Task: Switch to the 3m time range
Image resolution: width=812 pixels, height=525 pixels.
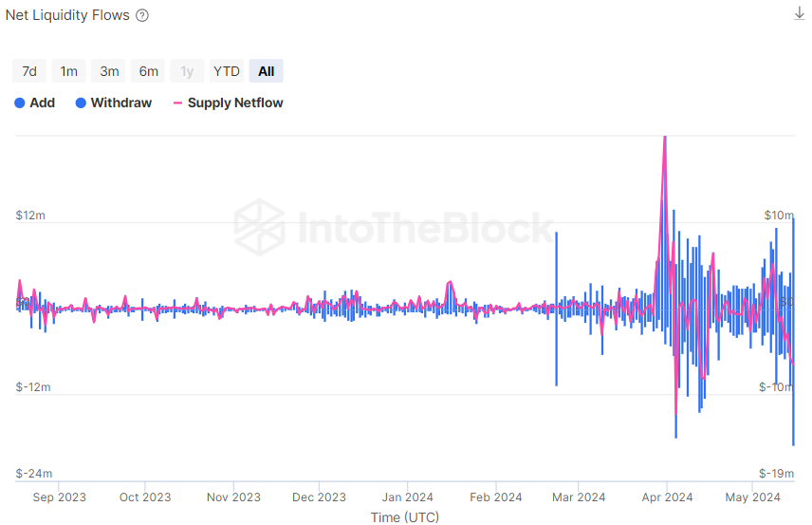Action: [109, 71]
